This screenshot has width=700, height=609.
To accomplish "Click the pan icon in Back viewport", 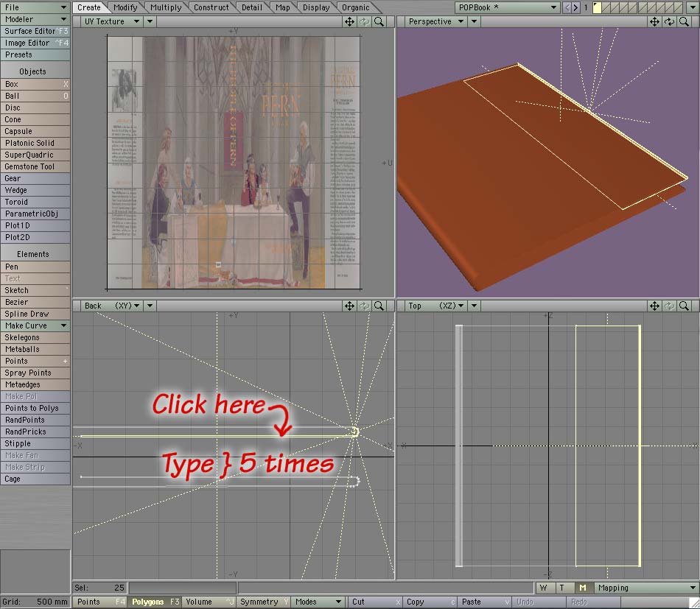I will click(x=349, y=306).
